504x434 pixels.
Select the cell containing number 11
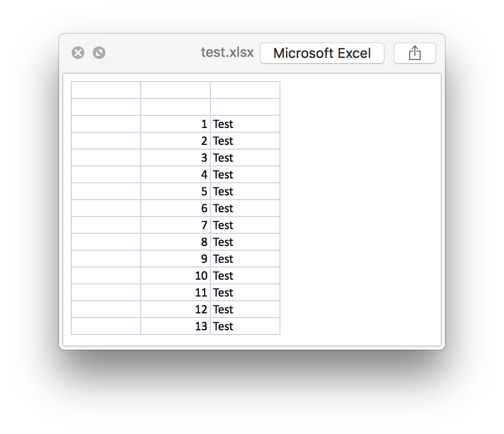click(176, 293)
